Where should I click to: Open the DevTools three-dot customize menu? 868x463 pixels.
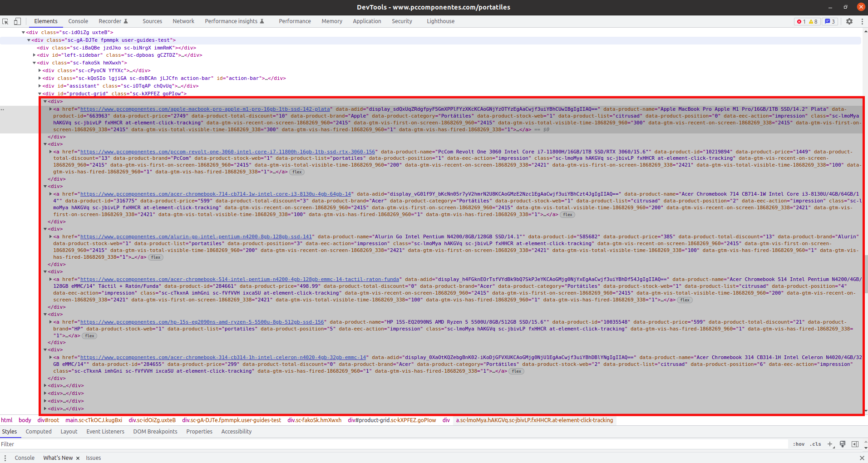pos(862,21)
